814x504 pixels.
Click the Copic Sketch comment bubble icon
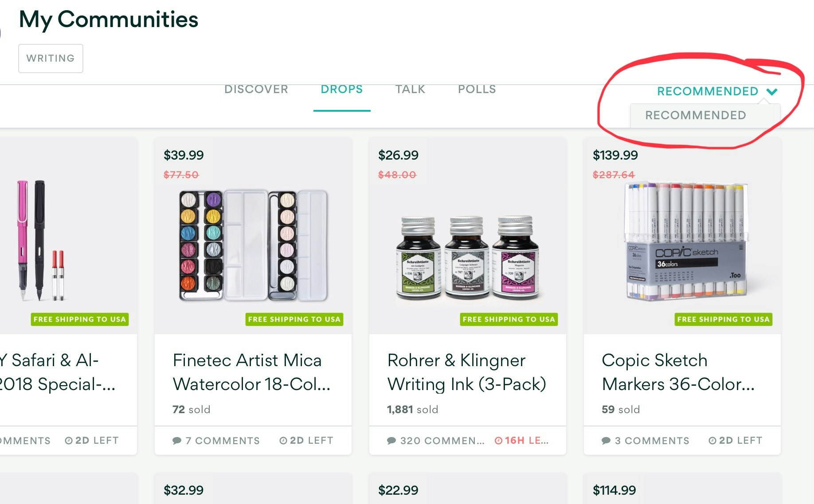tap(606, 441)
